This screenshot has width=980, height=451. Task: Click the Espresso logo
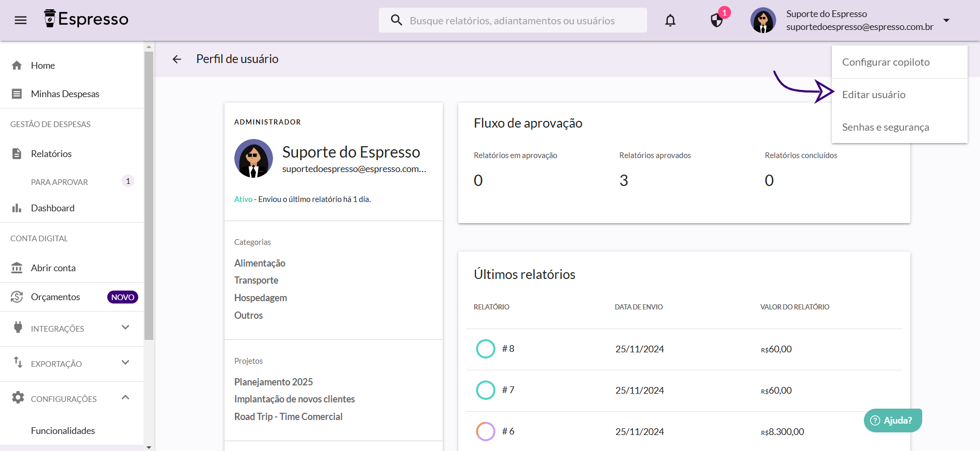86,19
